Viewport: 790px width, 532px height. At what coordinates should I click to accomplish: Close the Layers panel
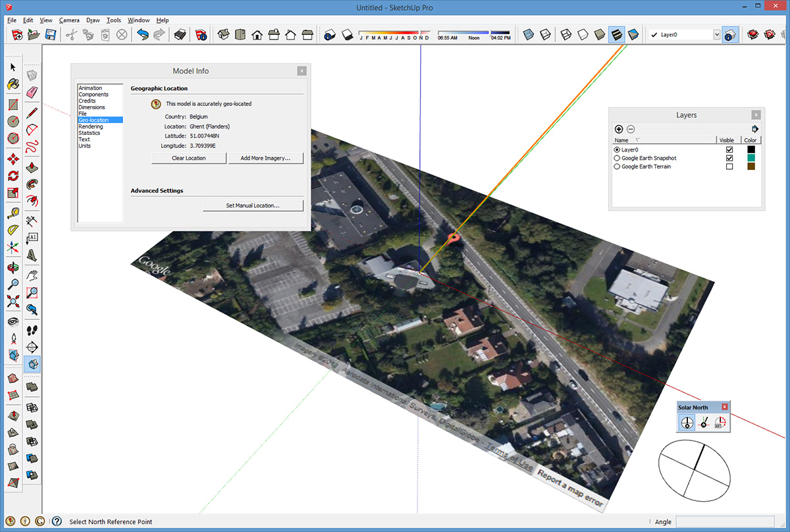point(756,115)
